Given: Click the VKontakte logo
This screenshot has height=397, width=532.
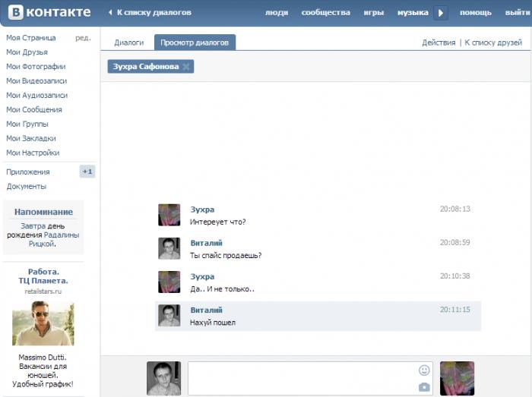Looking at the screenshot, I should pyautogui.click(x=49, y=12).
